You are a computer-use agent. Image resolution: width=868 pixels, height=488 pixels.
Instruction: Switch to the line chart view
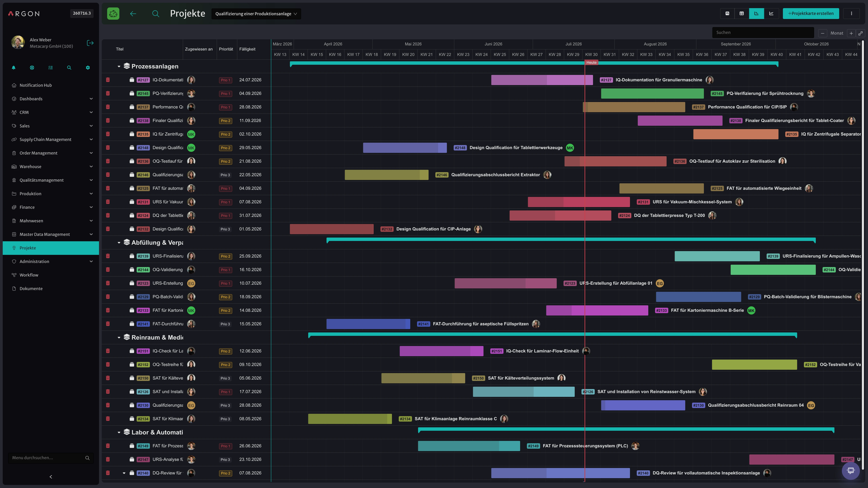pyautogui.click(x=771, y=14)
